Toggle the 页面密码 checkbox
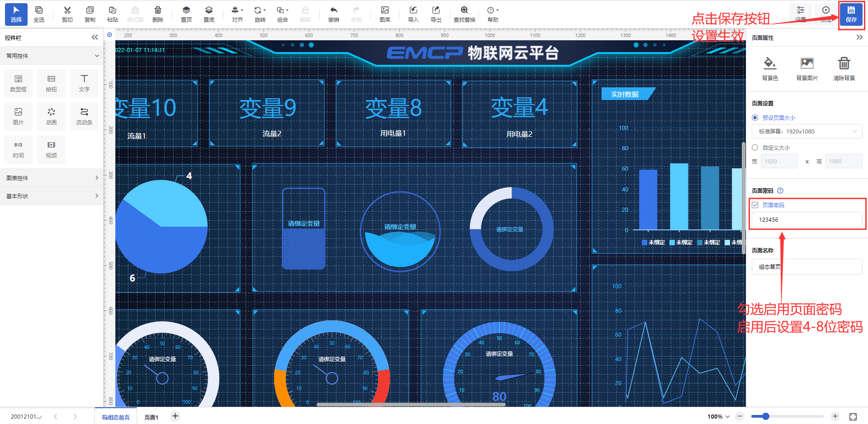 [x=755, y=205]
